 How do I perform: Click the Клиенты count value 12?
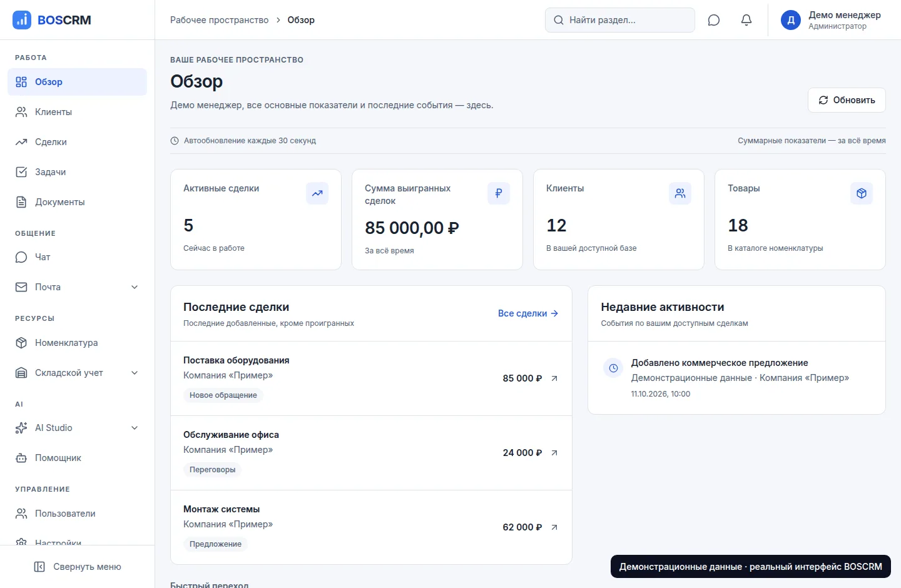(556, 225)
